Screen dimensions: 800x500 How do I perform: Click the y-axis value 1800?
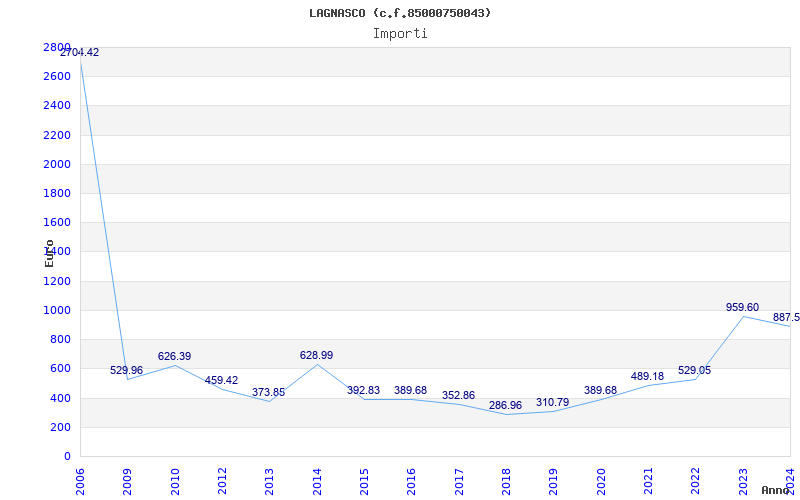[x=57, y=193]
